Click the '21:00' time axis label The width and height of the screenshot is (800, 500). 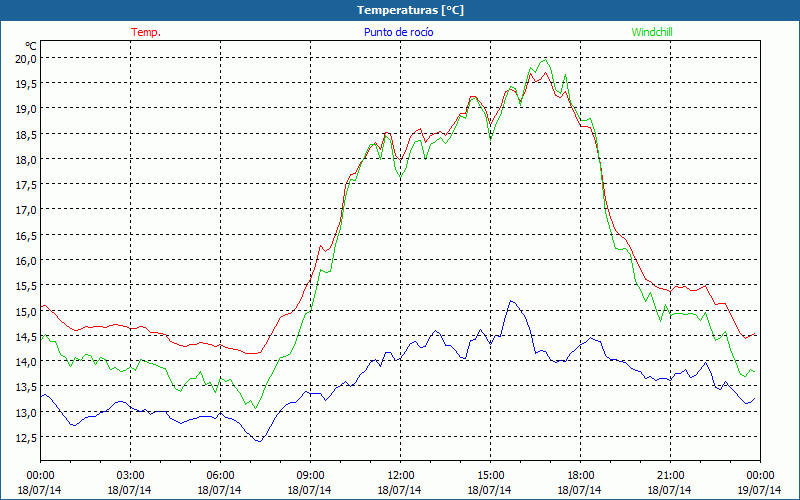tap(670, 475)
